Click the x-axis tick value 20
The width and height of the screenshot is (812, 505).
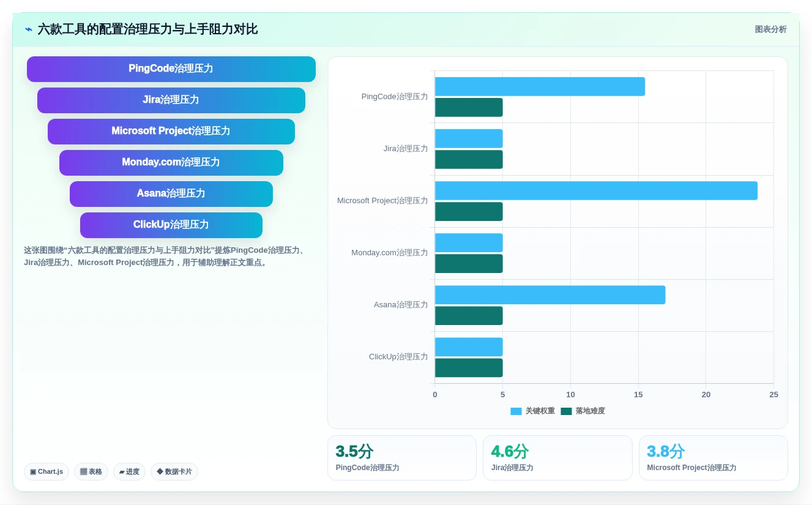tap(706, 395)
